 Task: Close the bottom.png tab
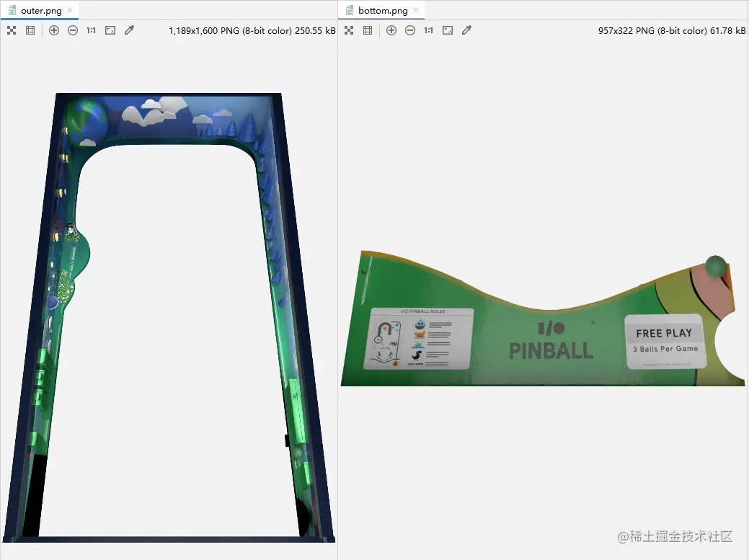click(416, 10)
